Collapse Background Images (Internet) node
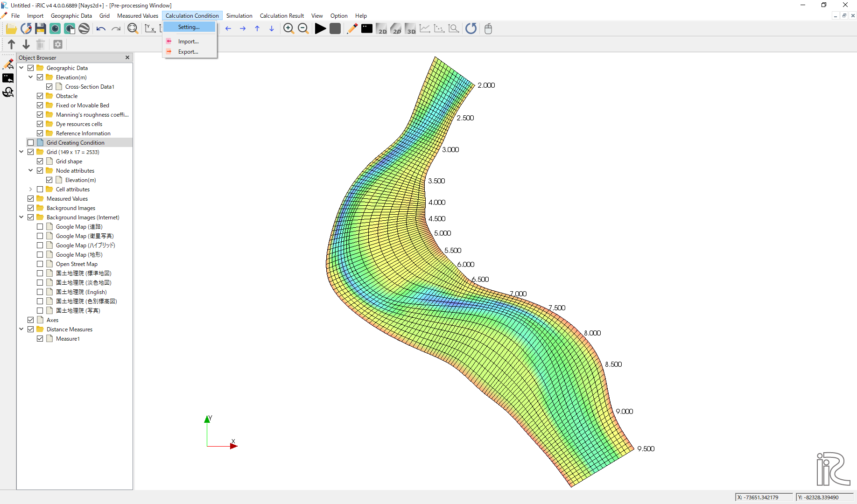 pyautogui.click(x=21, y=217)
